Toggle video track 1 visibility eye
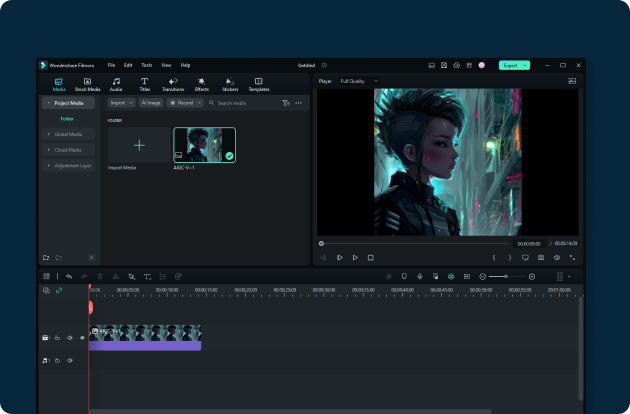 coord(82,338)
